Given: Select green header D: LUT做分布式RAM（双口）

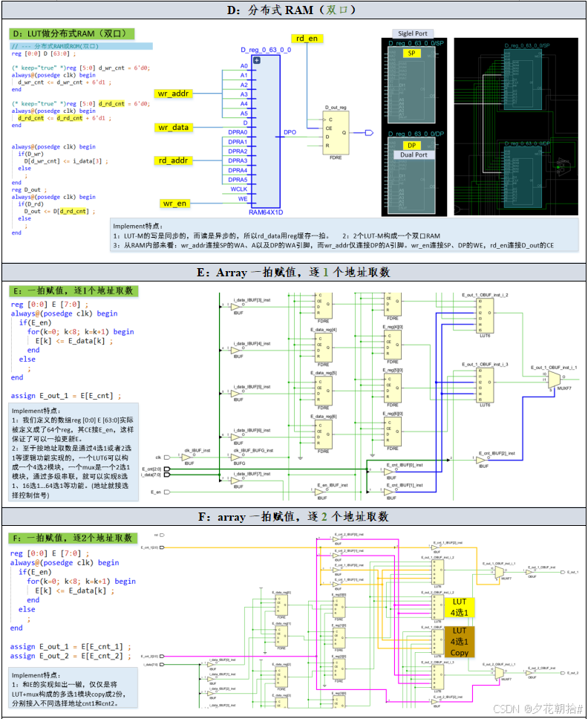Looking at the screenshot, I should [72, 33].
